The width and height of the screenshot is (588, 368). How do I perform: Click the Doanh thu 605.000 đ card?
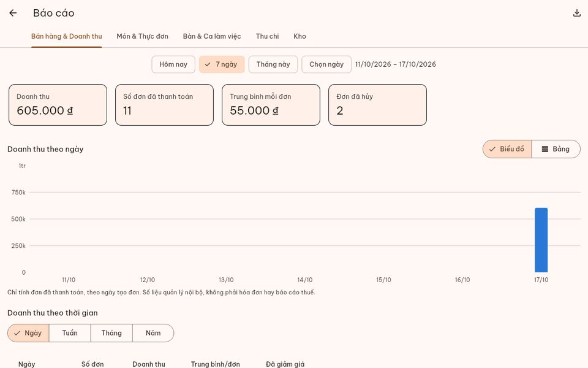pyautogui.click(x=58, y=105)
